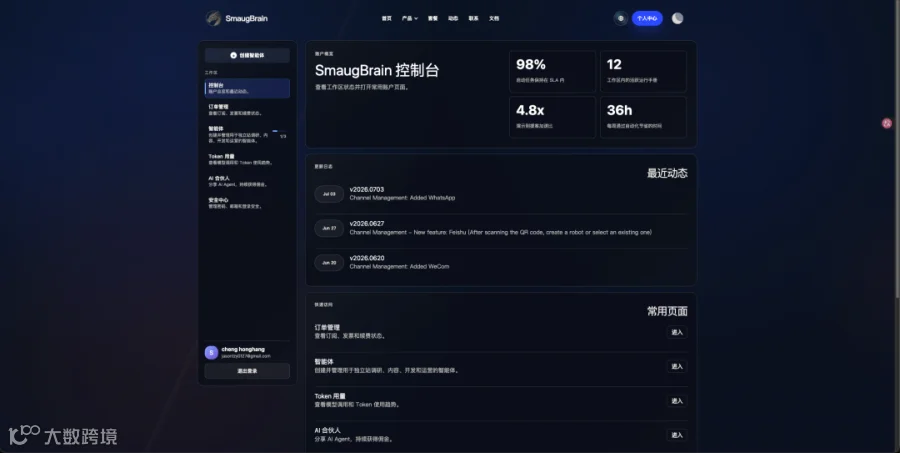Select 控制台 in the sidebar

(x=247, y=88)
